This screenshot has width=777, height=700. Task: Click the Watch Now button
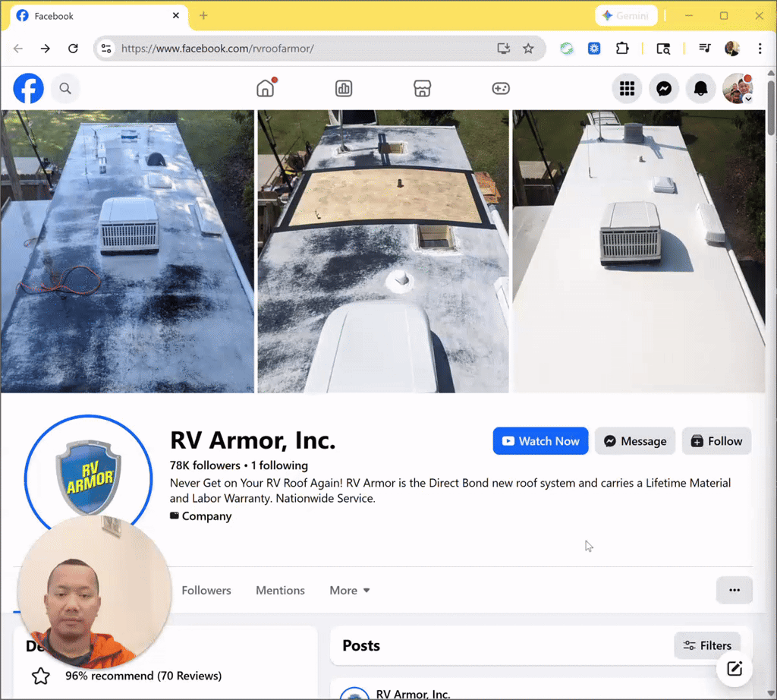pos(540,440)
